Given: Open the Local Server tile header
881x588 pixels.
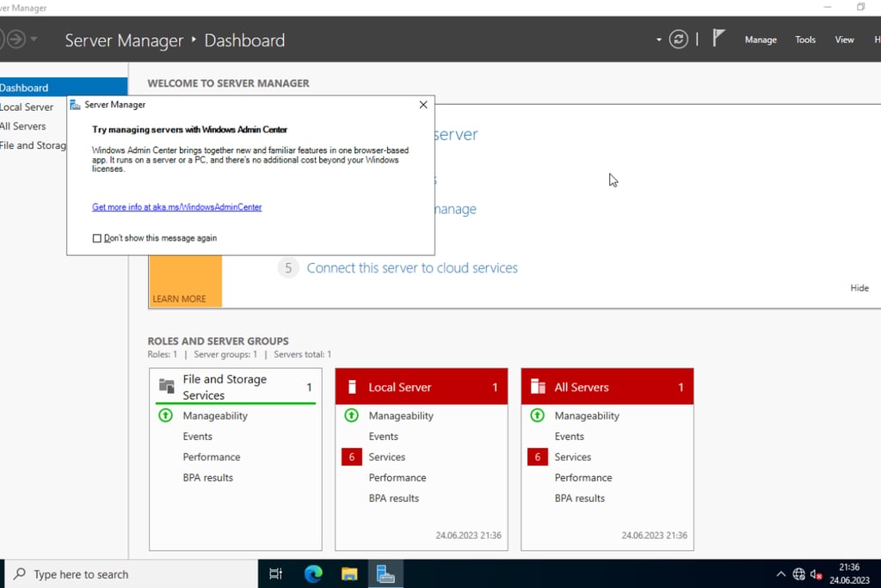Looking at the screenshot, I should (x=422, y=386).
